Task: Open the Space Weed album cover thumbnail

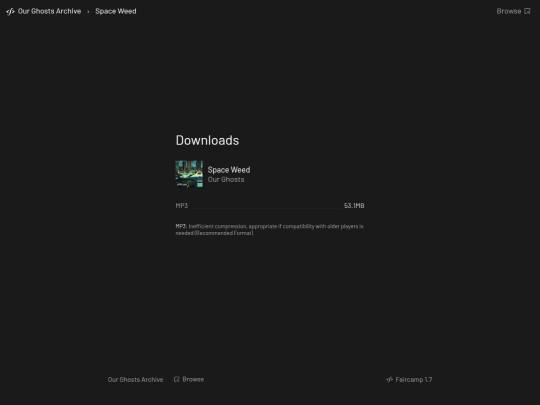Action: click(189, 174)
